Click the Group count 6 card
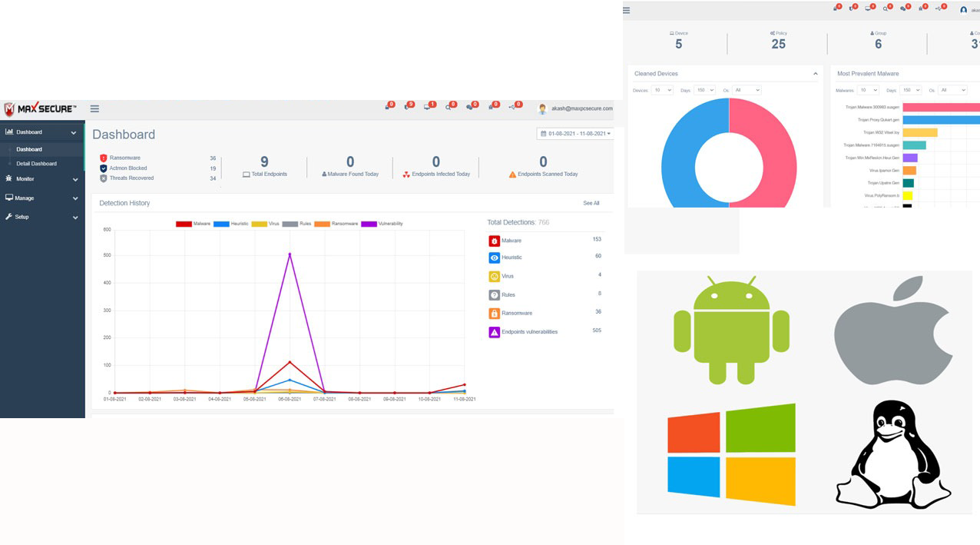Image resolution: width=980 pixels, height=545 pixels. [878, 41]
